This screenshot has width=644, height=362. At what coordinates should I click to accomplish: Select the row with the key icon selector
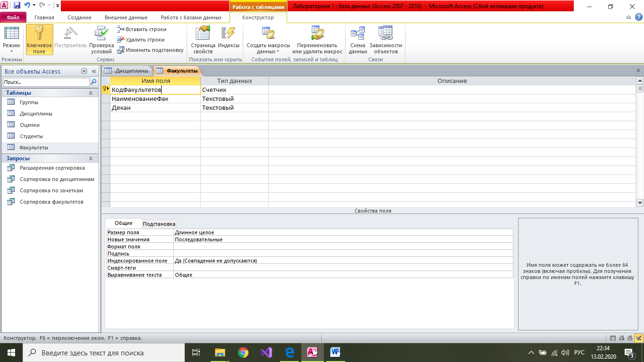(x=106, y=90)
